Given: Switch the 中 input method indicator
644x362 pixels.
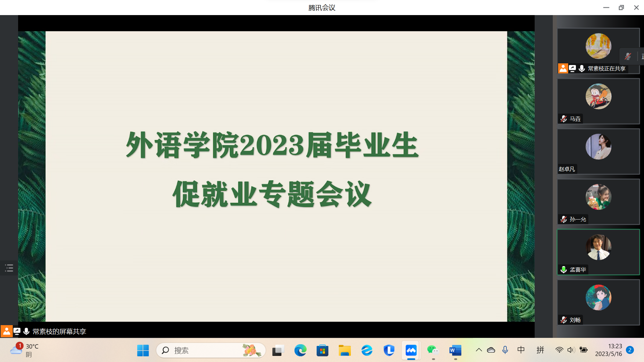Looking at the screenshot, I should coord(521,350).
